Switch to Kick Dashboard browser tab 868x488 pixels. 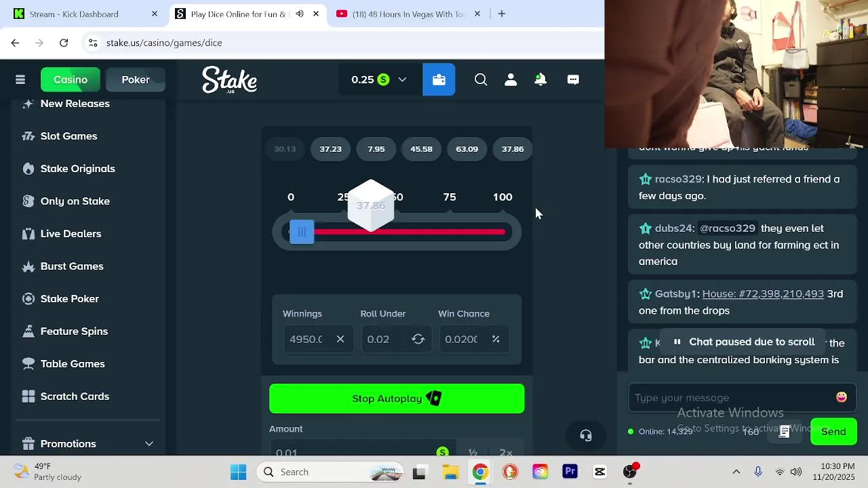tap(85, 14)
